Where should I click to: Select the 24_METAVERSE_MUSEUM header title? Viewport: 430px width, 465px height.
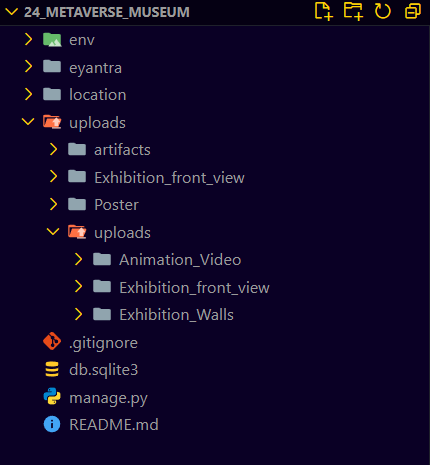click(x=107, y=12)
